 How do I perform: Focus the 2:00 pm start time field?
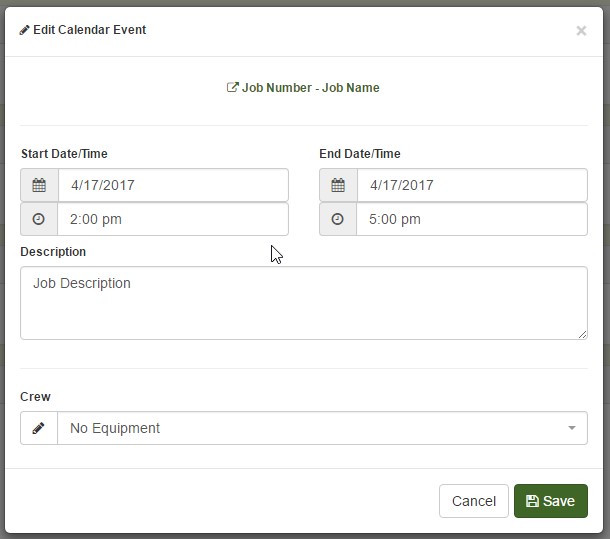[173, 219]
